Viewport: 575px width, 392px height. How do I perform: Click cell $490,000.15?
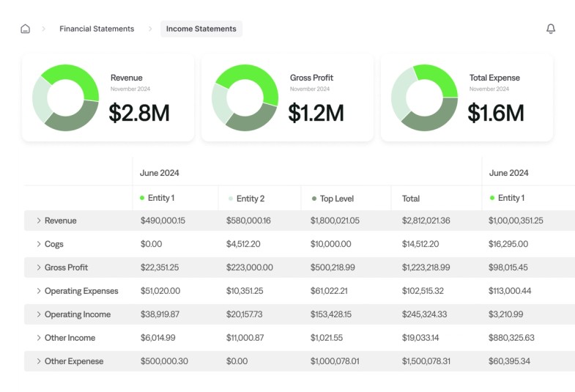(163, 221)
